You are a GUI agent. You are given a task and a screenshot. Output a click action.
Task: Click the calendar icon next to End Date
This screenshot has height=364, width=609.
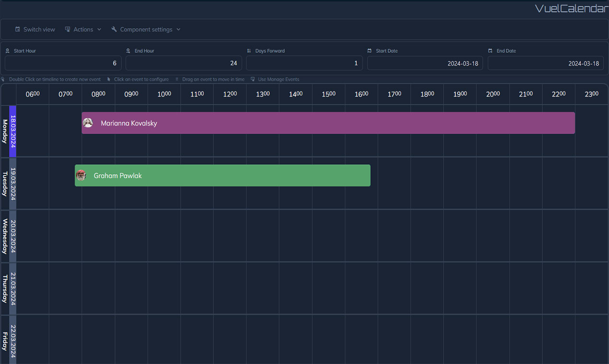(x=491, y=50)
